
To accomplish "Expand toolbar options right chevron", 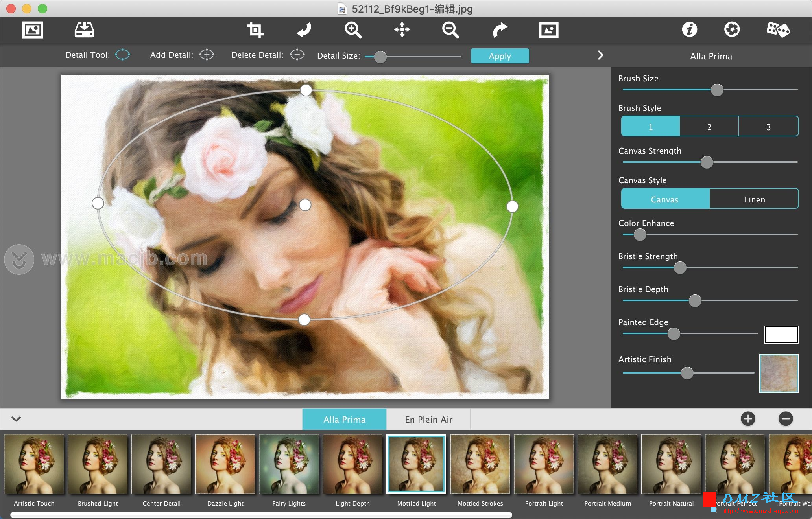I will pos(600,55).
